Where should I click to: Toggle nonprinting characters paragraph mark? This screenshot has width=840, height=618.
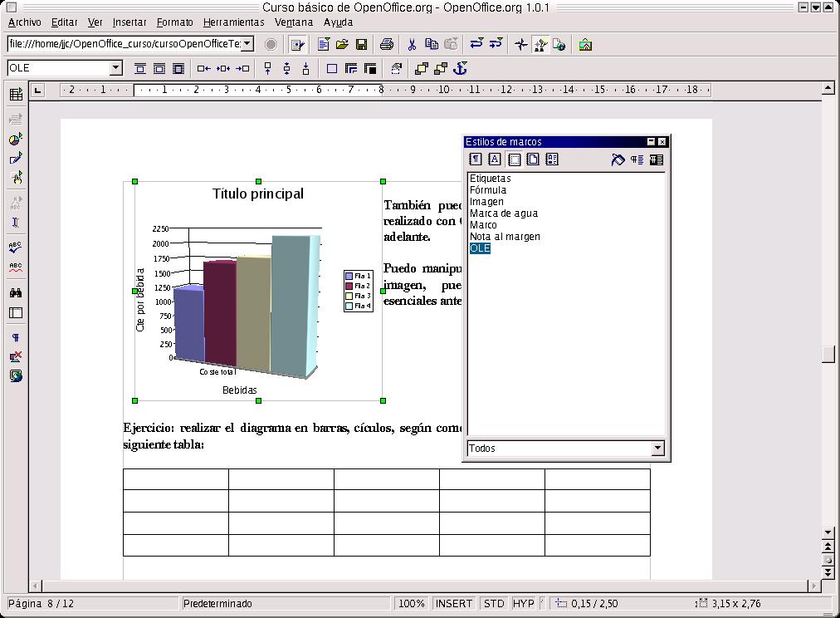point(16,338)
